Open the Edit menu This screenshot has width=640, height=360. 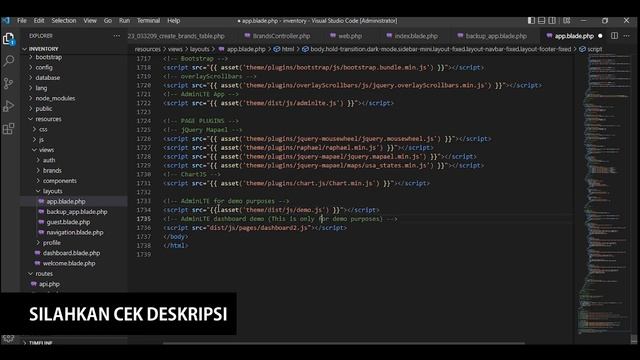tap(39, 20)
